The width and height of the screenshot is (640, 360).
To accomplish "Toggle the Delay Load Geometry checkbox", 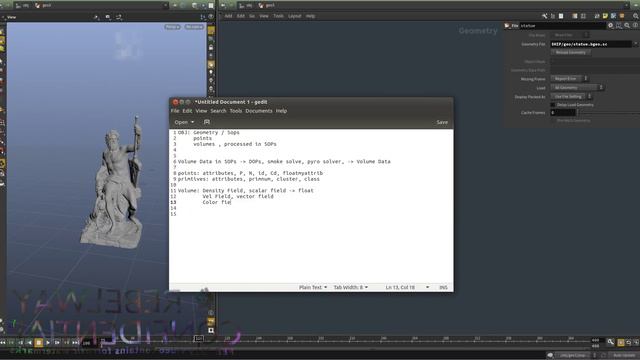I will pyautogui.click(x=553, y=105).
